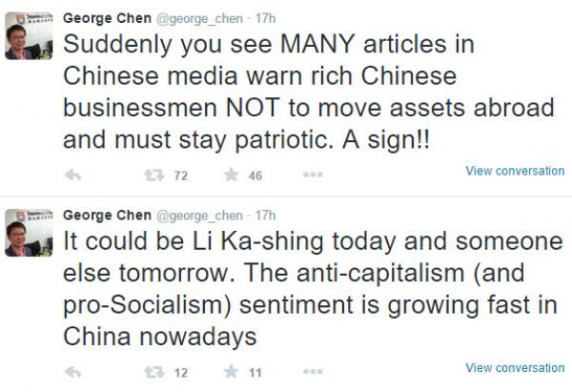
Task: Open the 17h timestamp on second tweet
Action: tap(265, 216)
